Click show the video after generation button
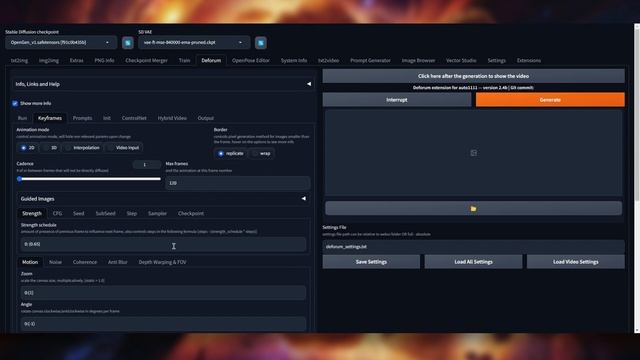Viewport: 640px width, 360px height. pyautogui.click(x=473, y=76)
